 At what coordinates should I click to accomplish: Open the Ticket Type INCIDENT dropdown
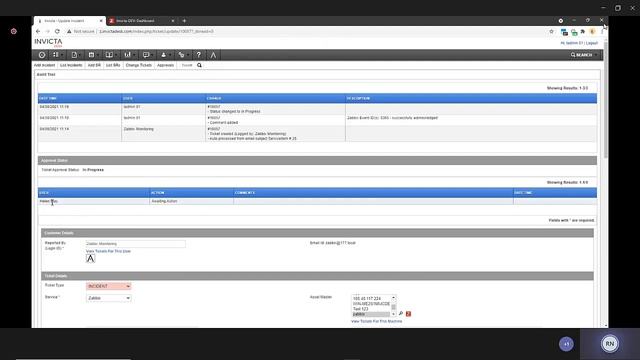109,286
